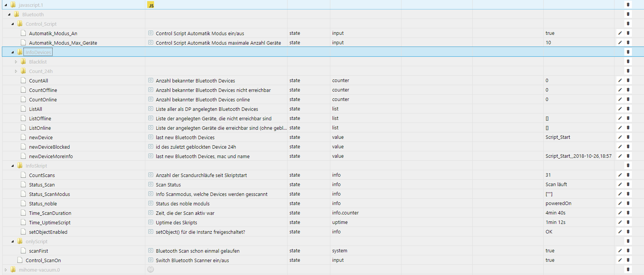Click the 'Script_Start' value of newDevice
The height and width of the screenshot is (275, 644).
pos(558,137)
